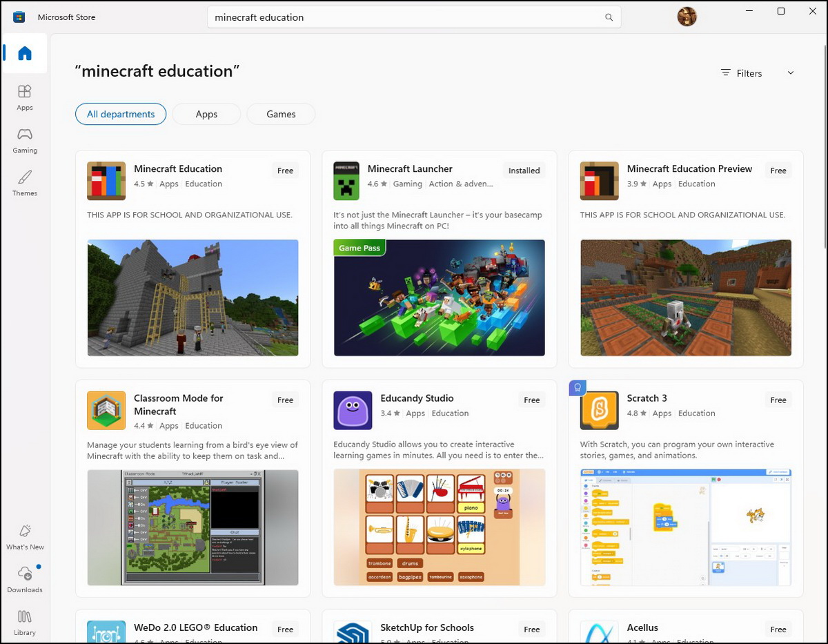Click the Minecraft Launcher creeper icon
The width and height of the screenshot is (828, 644).
(x=346, y=181)
